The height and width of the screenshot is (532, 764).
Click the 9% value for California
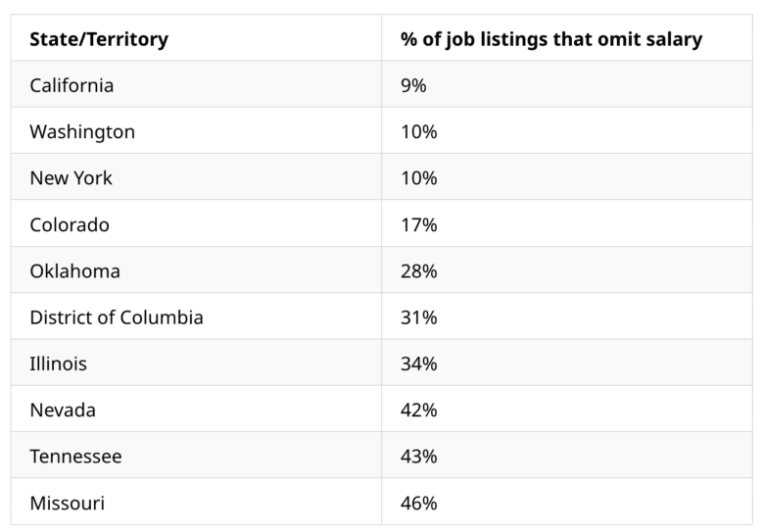(413, 85)
